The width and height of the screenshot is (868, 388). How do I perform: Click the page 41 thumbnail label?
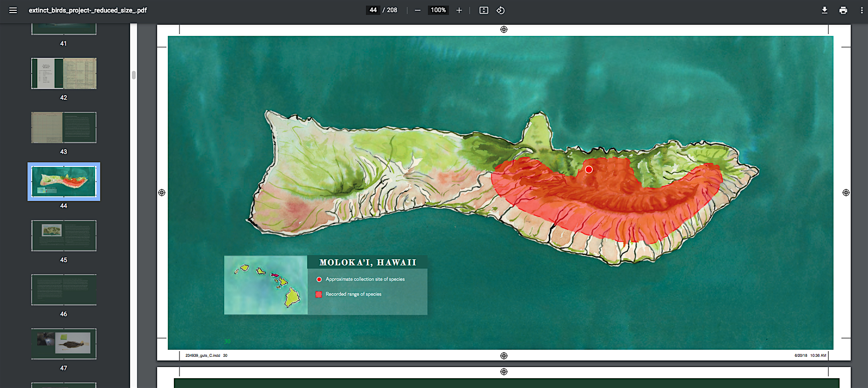tap(63, 43)
